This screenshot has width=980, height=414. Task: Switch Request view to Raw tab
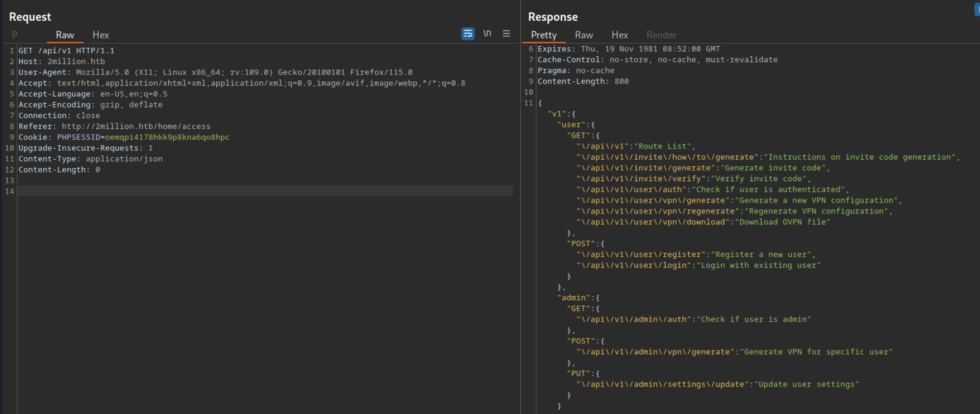pos(65,35)
